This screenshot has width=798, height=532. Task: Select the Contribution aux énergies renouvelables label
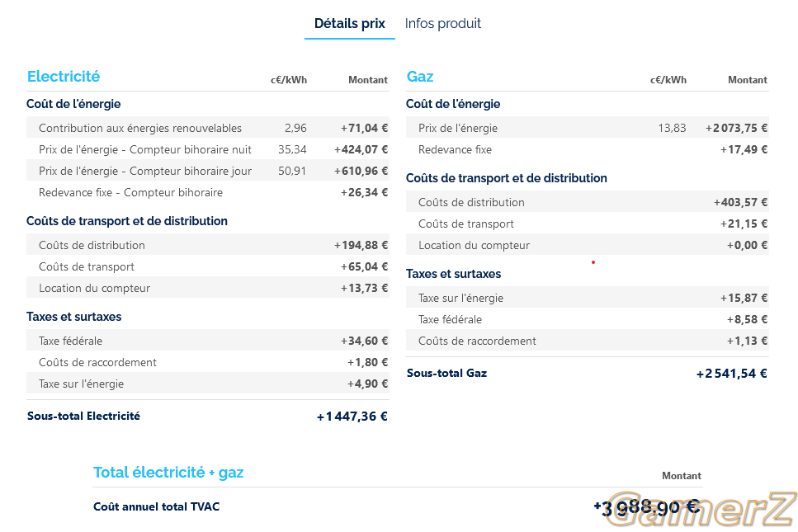pyautogui.click(x=140, y=128)
